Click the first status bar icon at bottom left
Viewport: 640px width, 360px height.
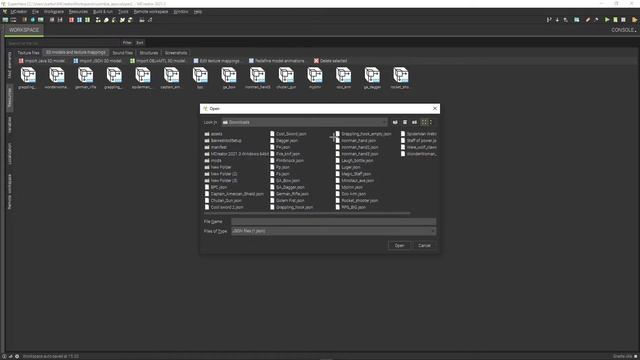click(4, 356)
